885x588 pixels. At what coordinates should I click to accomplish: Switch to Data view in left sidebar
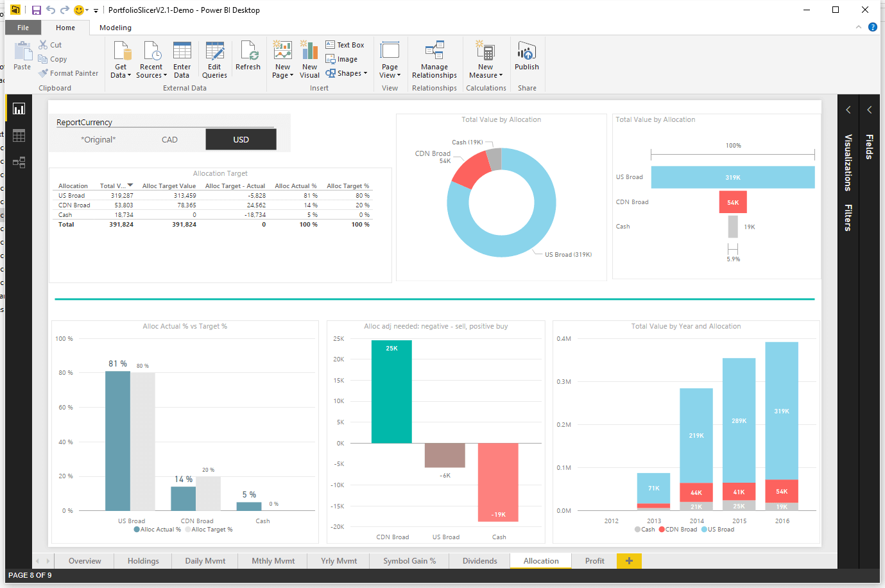coord(19,135)
